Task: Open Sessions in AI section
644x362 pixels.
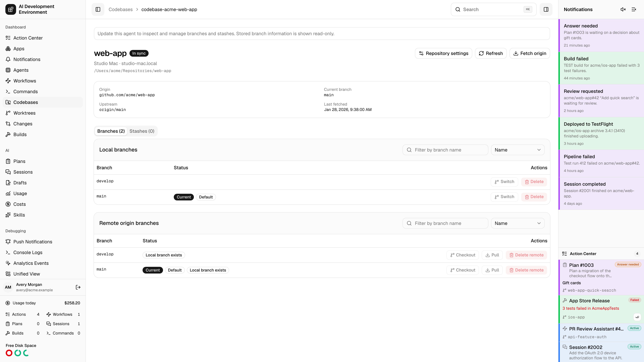Action: coord(43,172)
